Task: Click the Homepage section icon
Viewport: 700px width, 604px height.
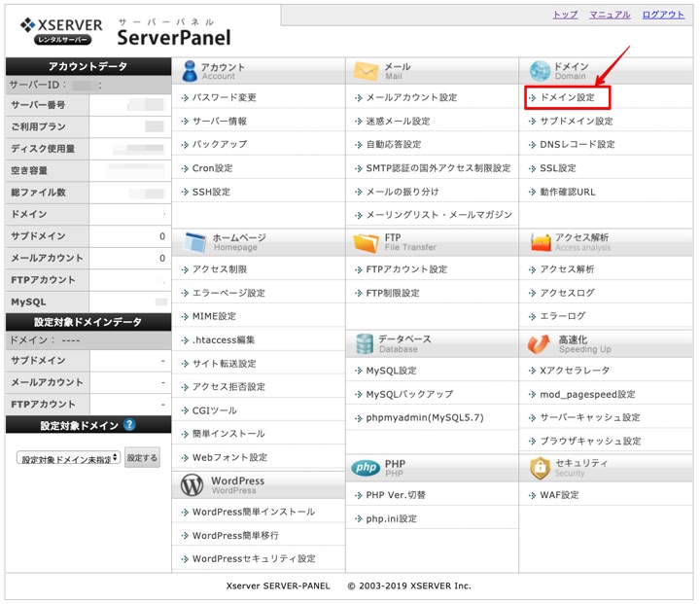Action: click(x=195, y=242)
